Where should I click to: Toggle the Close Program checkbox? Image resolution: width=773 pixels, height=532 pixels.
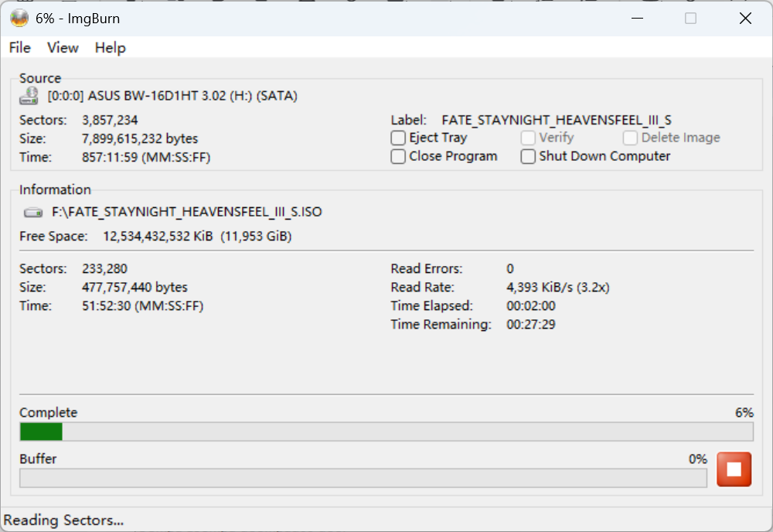pyautogui.click(x=398, y=156)
